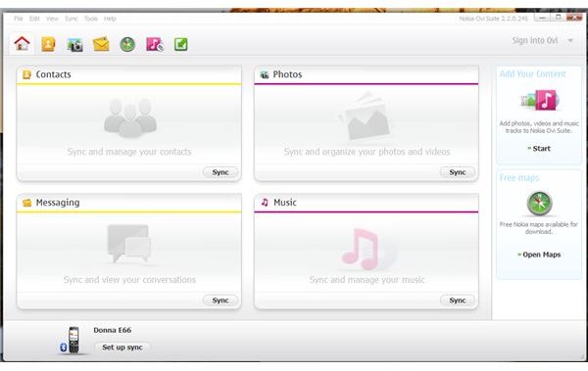Viewport: 588px width, 371px height.
Task: Click the people silhouette in Contacts panel
Action: 130,118
